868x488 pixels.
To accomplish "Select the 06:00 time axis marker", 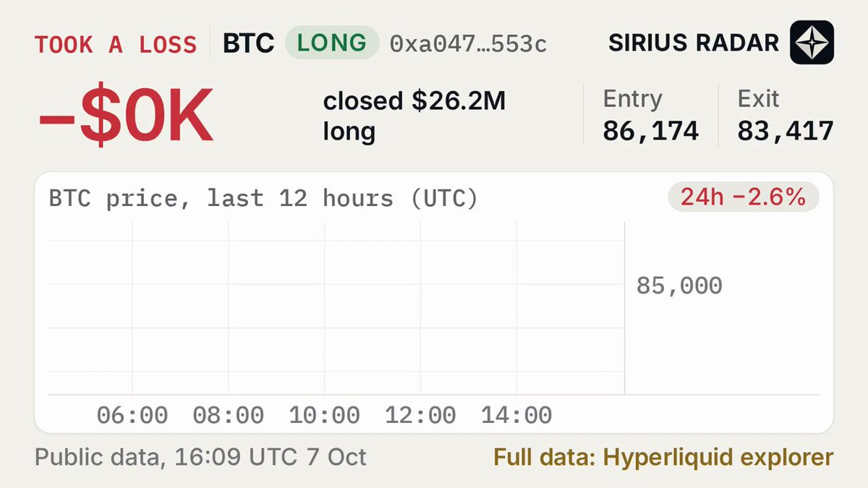I will click(132, 415).
